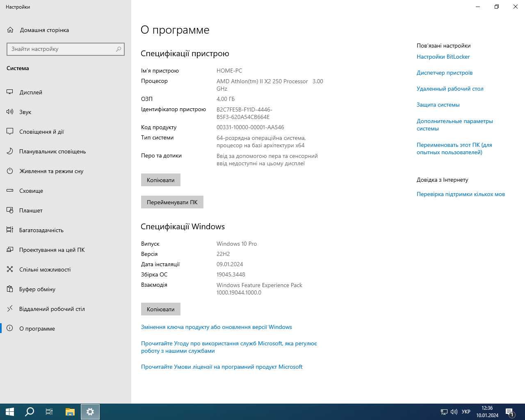Click the Перейменувати ПК button
The image size is (525, 420).
click(172, 202)
